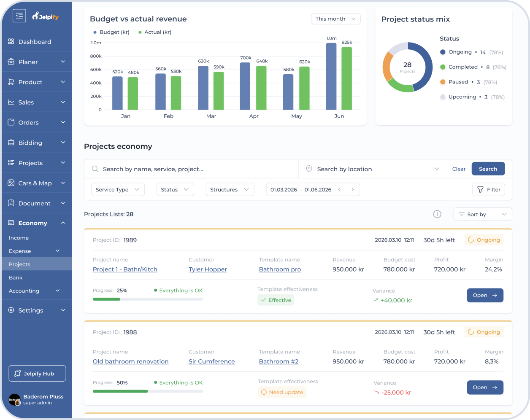The height and width of the screenshot is (420, 530).
Task: Click the Baderom Pluss avatar
Action: (x=15, y=400)
